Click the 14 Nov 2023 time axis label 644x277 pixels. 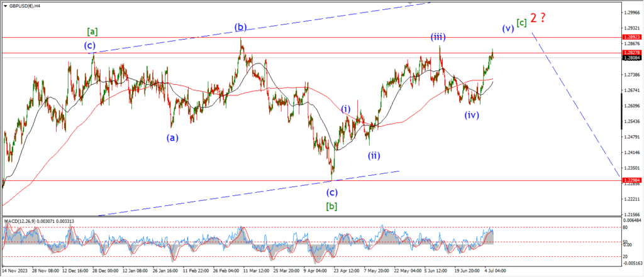[17, 271]
